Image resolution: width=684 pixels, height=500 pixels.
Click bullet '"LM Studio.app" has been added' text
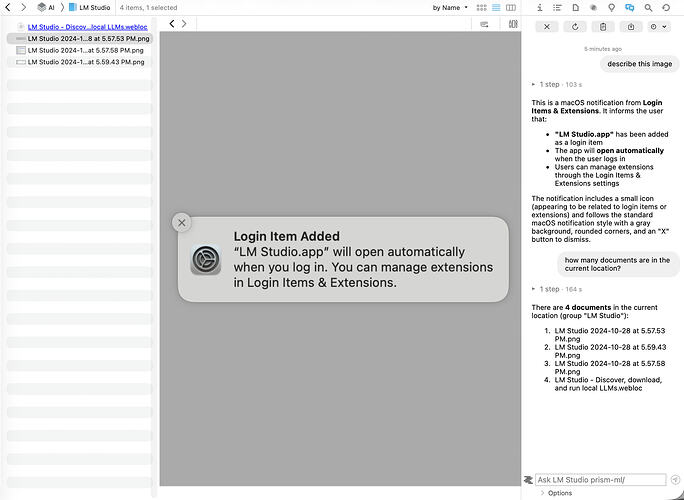[611, 138]
